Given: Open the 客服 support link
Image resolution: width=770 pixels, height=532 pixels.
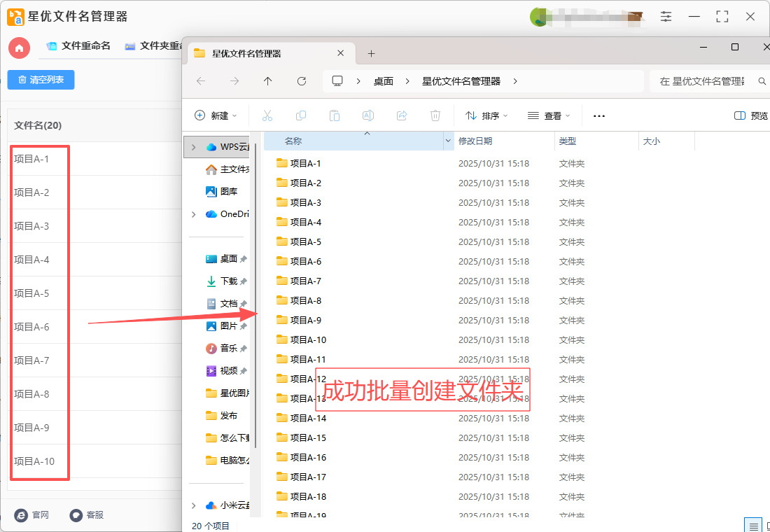Looking at the screenshot, I should [x=86, y=514].
